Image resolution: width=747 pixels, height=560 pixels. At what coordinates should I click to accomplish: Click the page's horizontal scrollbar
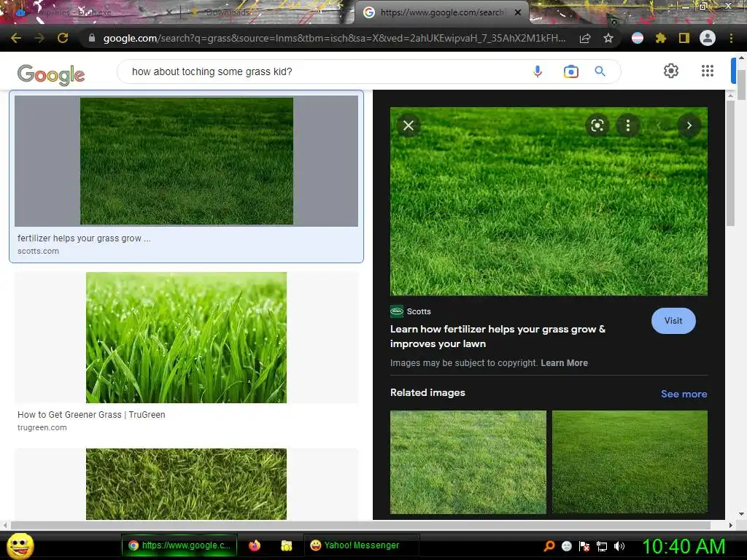click(x=360, y=525)
